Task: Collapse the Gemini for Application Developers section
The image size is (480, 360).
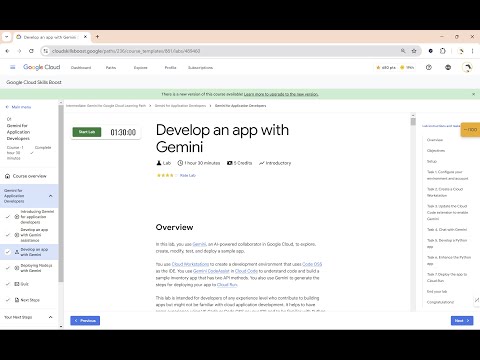Action: pos(51,196)
